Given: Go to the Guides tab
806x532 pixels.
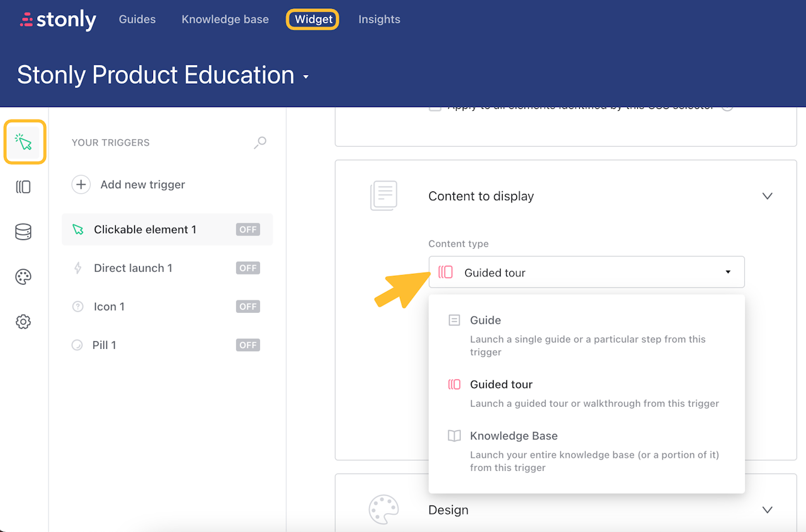Looking at the screenshot, I should [x=137, y=20].
